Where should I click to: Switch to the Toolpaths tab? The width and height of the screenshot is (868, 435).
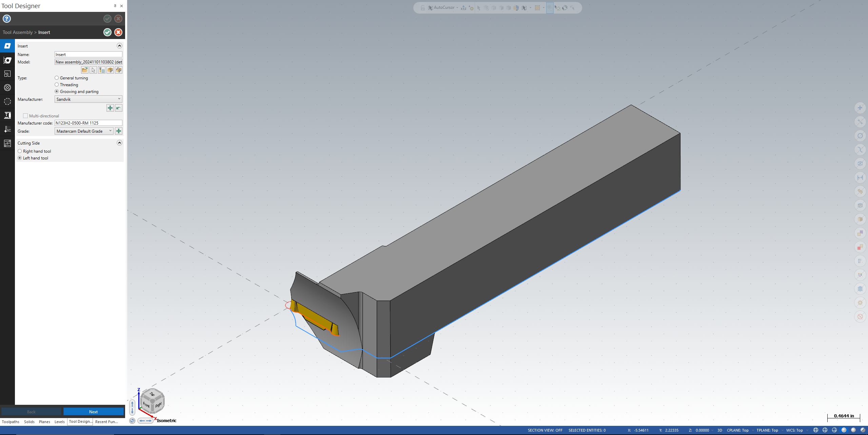tap(11, 422)
